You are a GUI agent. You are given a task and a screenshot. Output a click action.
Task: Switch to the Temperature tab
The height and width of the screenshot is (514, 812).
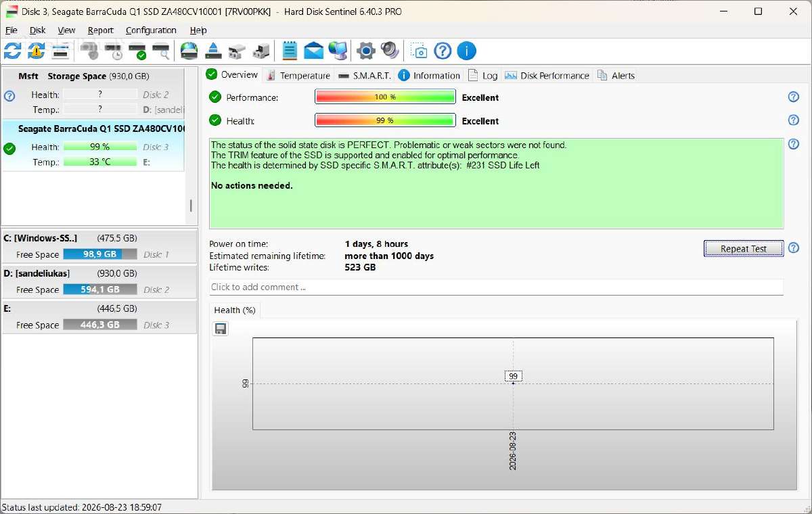(298, 76)
